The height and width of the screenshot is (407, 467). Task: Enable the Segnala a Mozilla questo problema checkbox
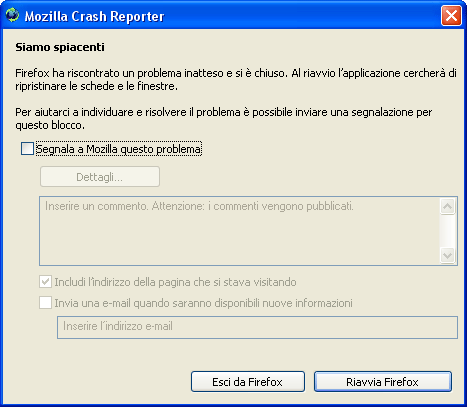point(27,149)
